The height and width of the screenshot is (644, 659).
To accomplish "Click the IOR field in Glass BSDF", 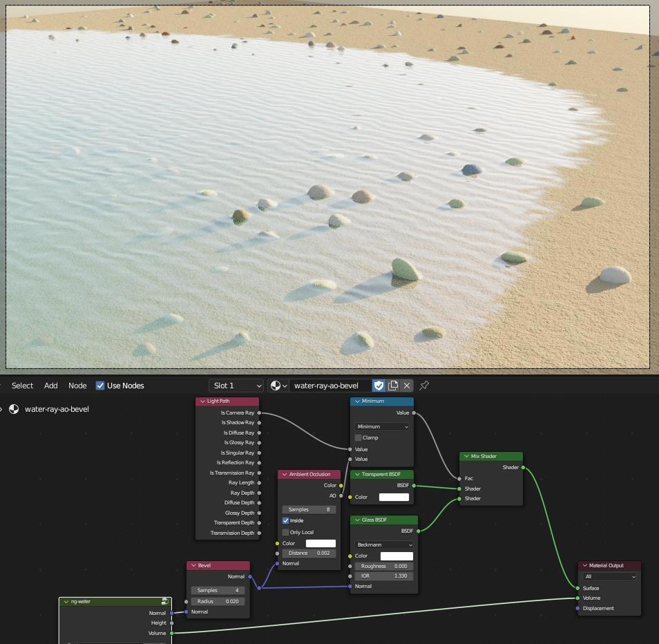I will point(383,576).
